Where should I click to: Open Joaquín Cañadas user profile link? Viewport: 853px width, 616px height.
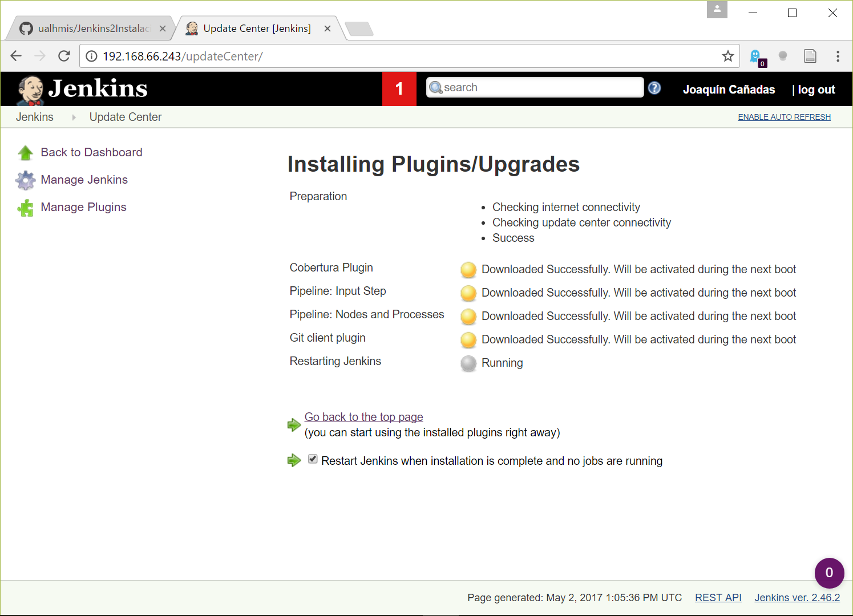pyautogui.click(x=729, y=90)
